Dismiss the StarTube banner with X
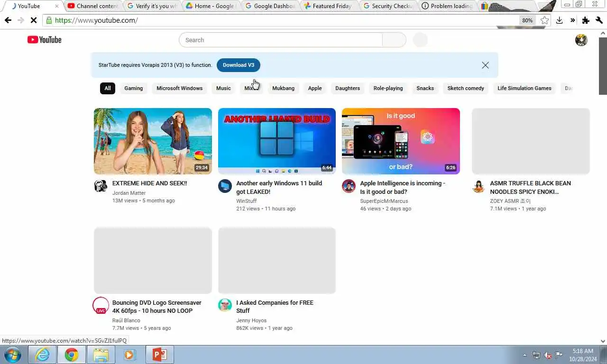 (485, 65)
